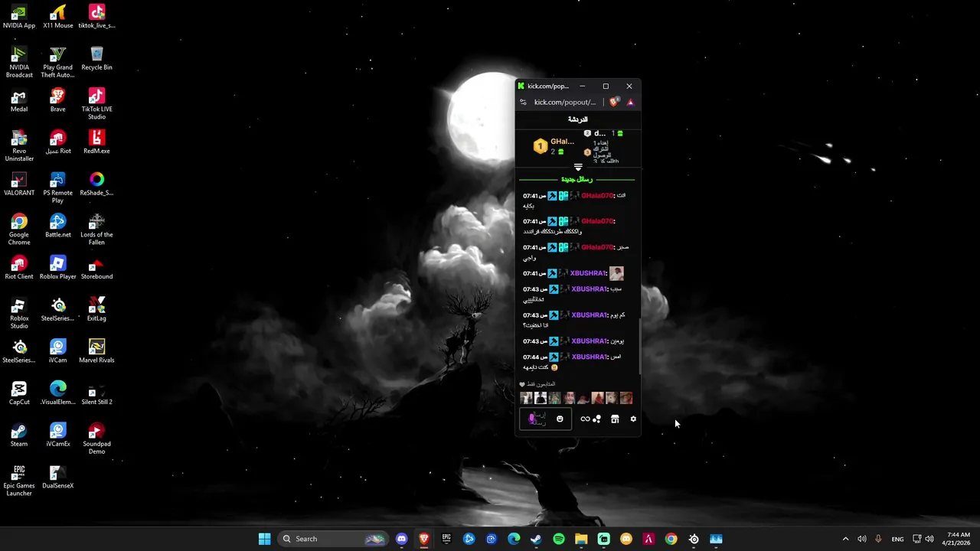The height and width of the screenshot is (551, 980).
Task: Select Marvel Rivals desktop shortcut
Action: pos(96,351)
